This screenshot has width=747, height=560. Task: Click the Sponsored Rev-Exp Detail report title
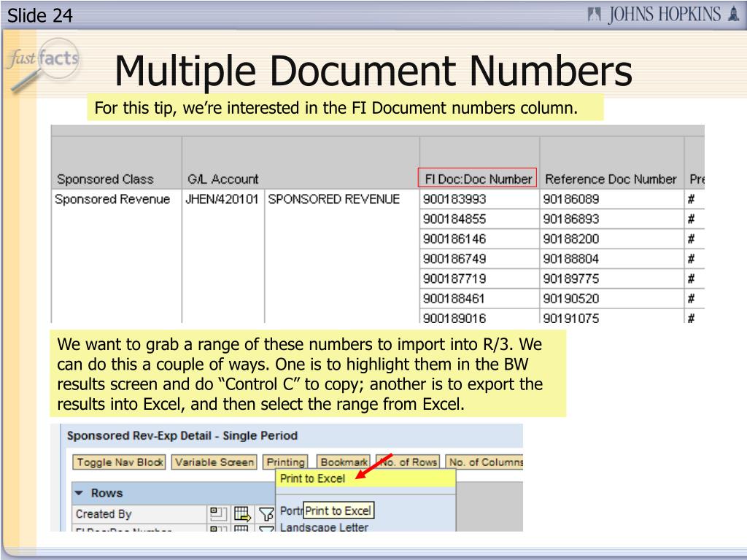pos(182,436)
